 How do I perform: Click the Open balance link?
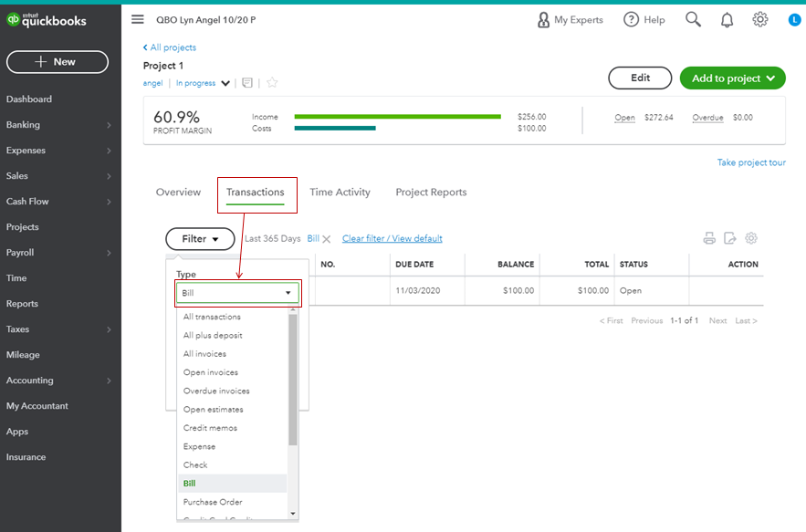(x=624, y=118)
